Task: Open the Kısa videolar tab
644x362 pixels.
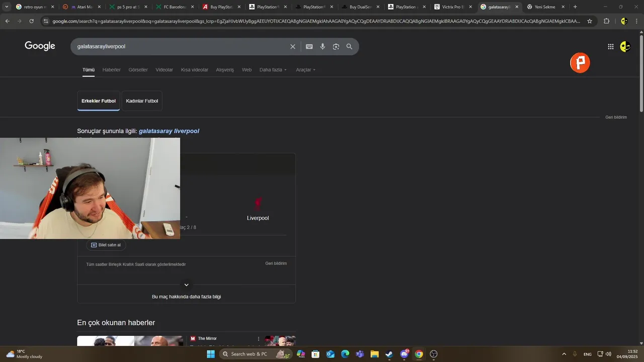Action: click(x=194, y=70)
